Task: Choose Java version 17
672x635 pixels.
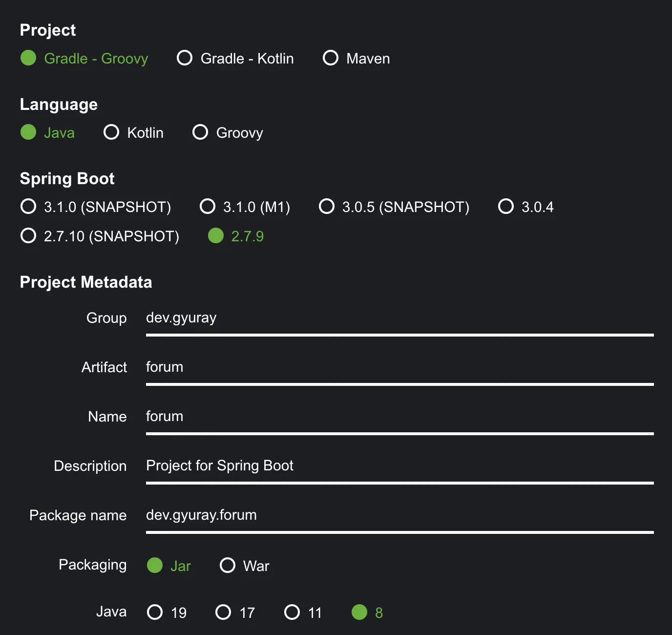Action: (223, 613)
